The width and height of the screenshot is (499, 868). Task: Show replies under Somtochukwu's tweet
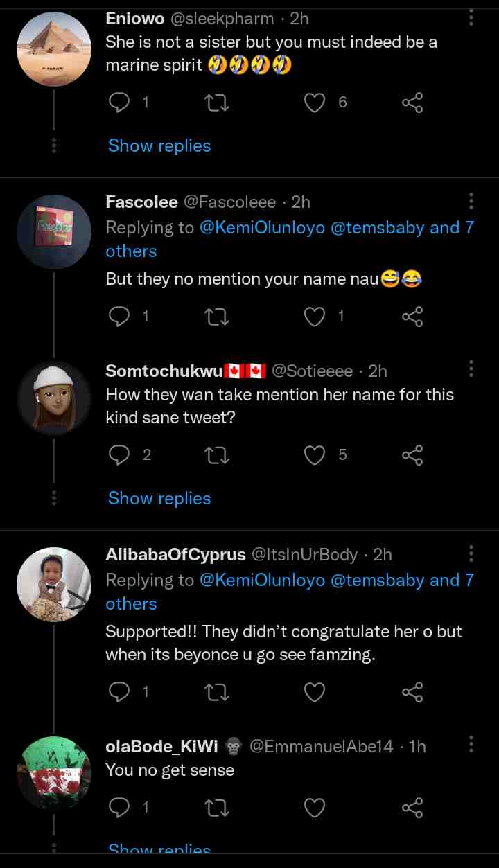tap(159, 499)
